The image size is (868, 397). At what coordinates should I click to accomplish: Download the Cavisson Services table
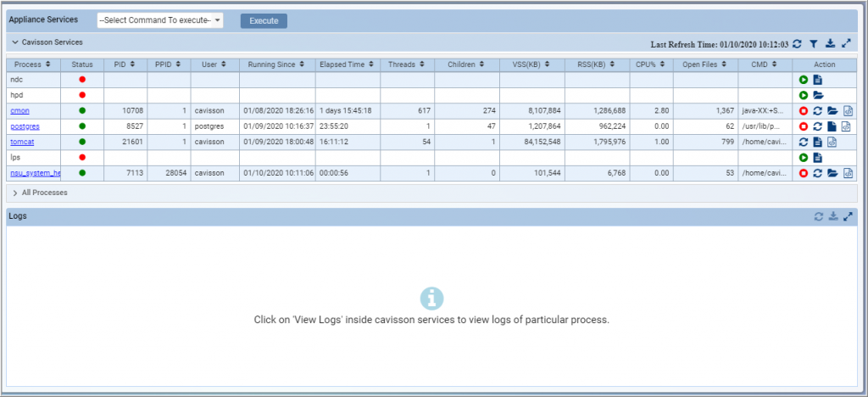click(830, 43)
